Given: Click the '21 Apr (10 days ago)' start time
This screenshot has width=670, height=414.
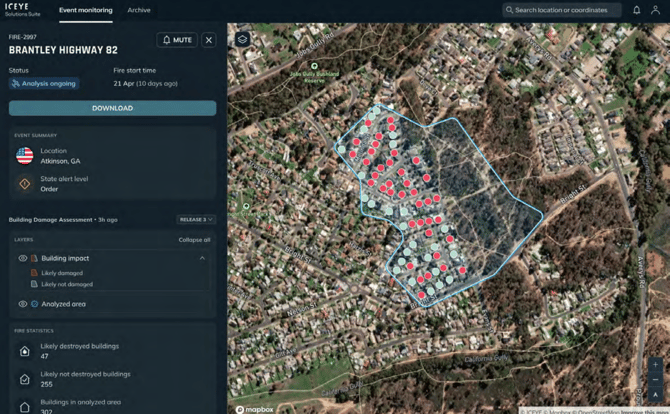Looking at the screenshot, I should click(x=145, y=83).
